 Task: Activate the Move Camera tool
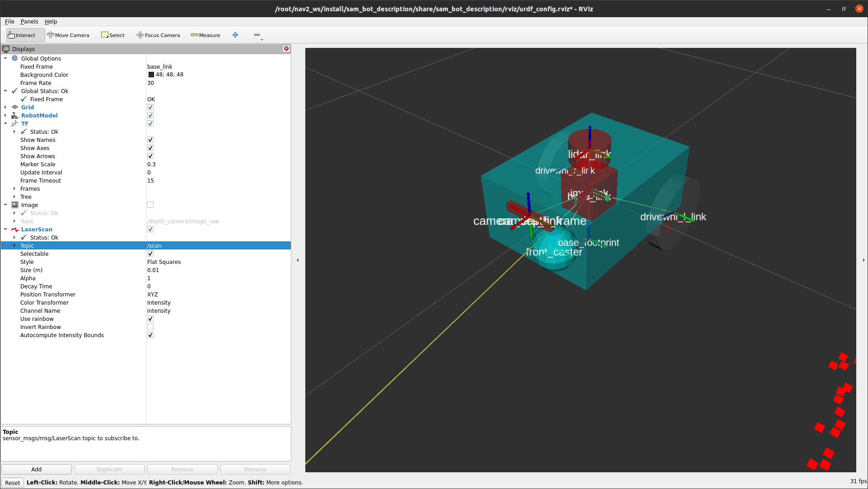(68, 35)
